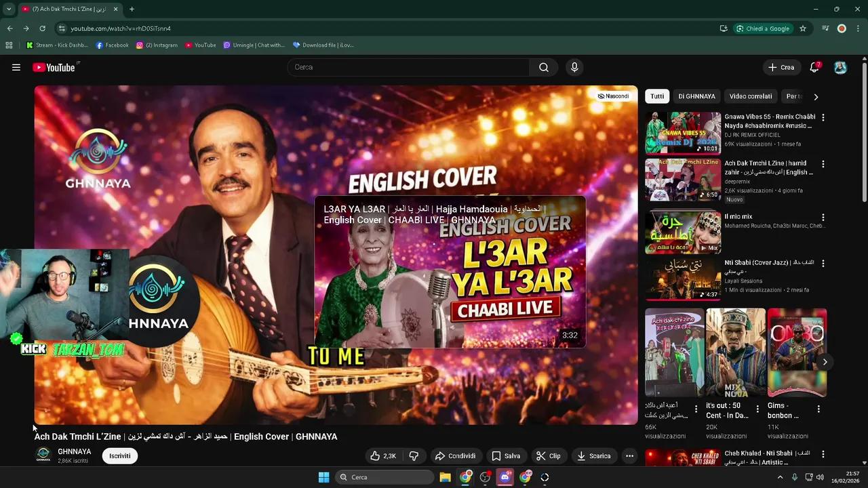Open options for it's cut 50 Cent short
The image size is (868, 488).
tap(757, 409)
